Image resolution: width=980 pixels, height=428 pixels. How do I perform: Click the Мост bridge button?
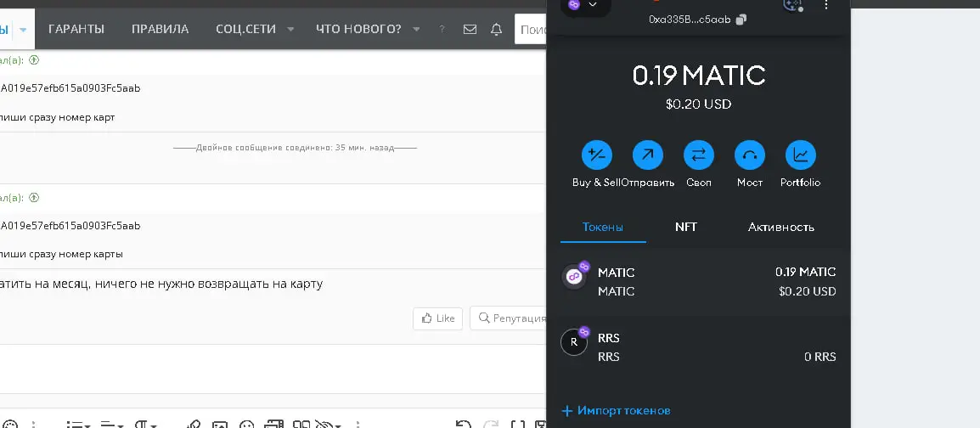(x=749, y=155)
